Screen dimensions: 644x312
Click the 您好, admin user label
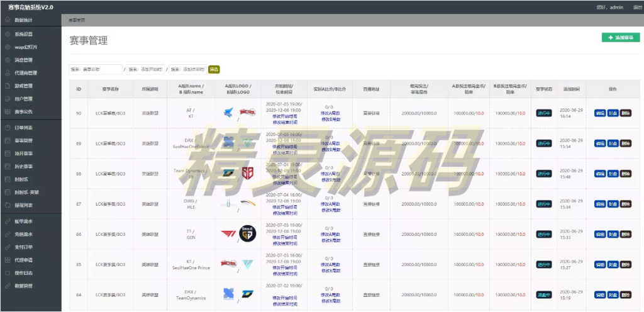click(x=609, y=8)
